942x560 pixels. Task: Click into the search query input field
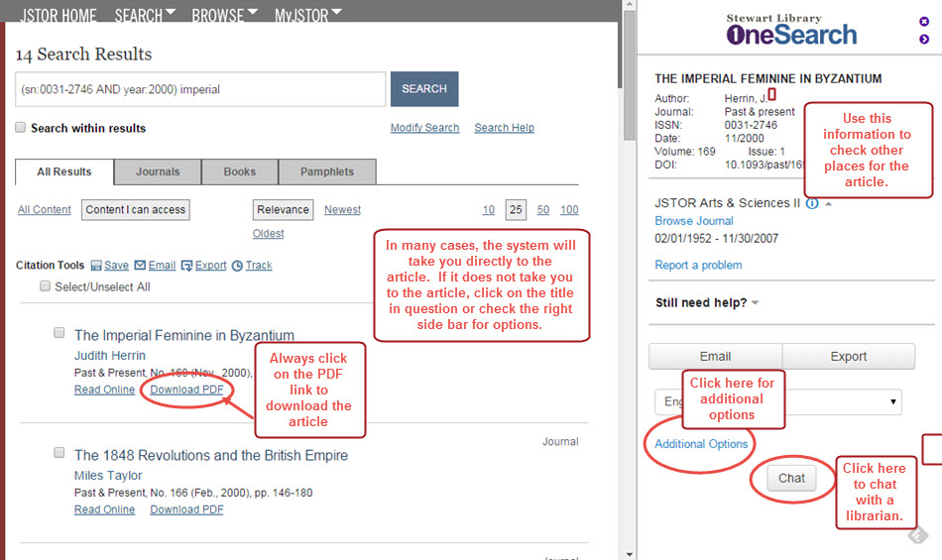[x=200, y=89]
